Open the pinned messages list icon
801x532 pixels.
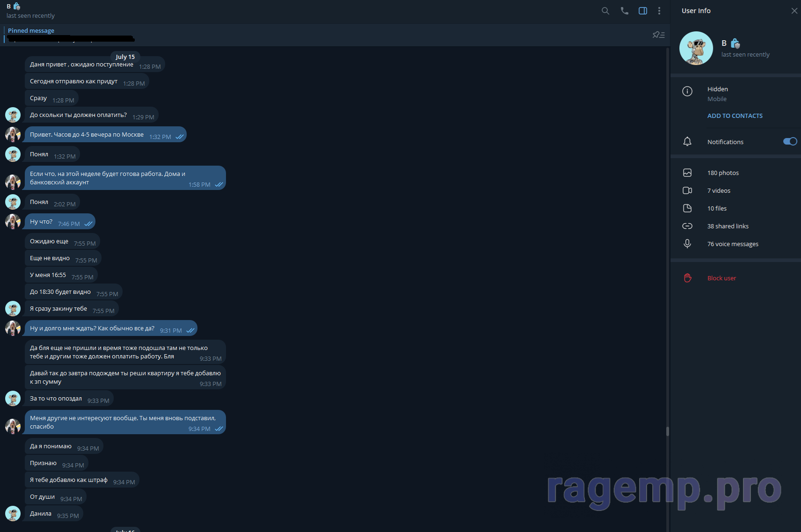point(658,35)
